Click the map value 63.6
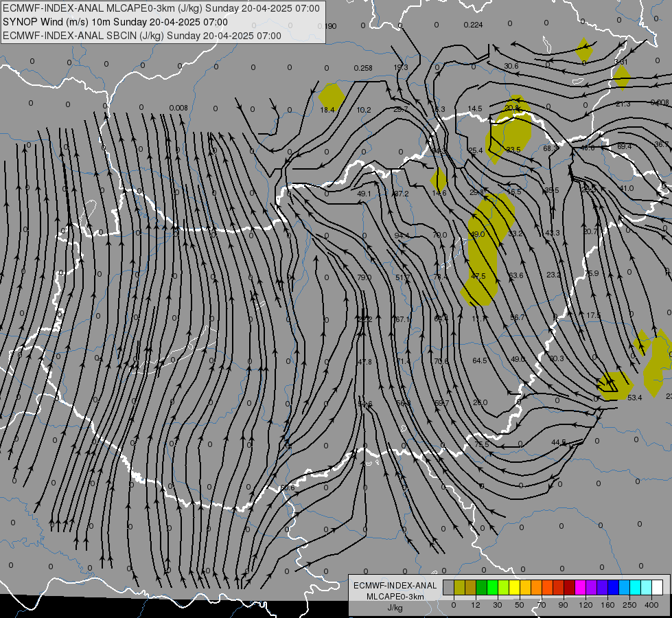Viewport: 672px width, 618px height. coord(515,275)
